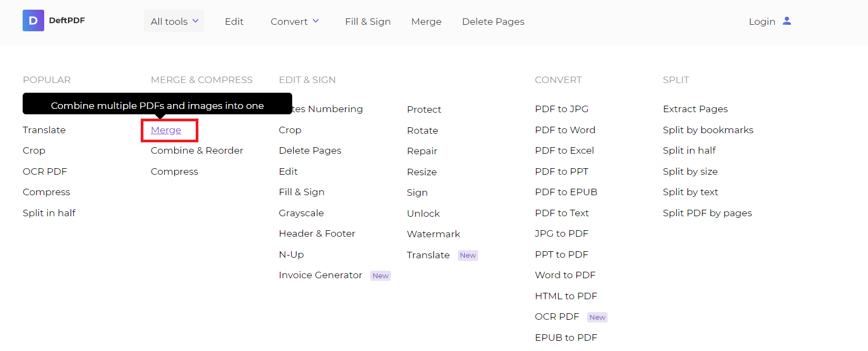Click Extract Pages in the Split column
The image size is (868, 351).
click(x=695, y=108)
